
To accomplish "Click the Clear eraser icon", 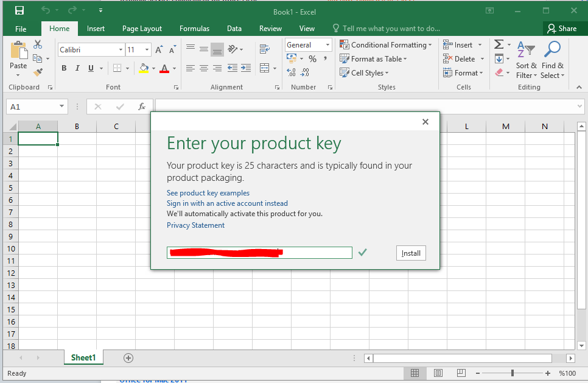I will tap(499, 72).
